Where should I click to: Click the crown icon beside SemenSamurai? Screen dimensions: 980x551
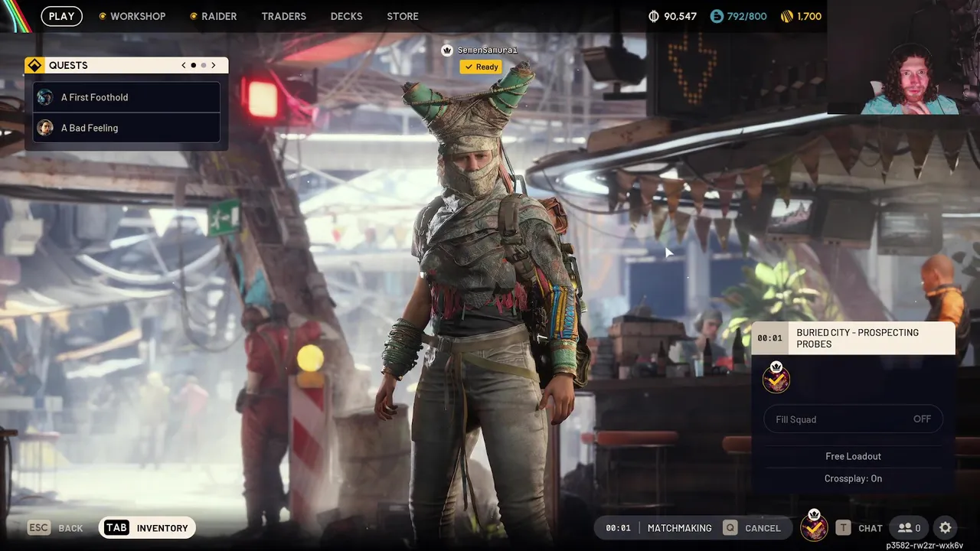447,51
